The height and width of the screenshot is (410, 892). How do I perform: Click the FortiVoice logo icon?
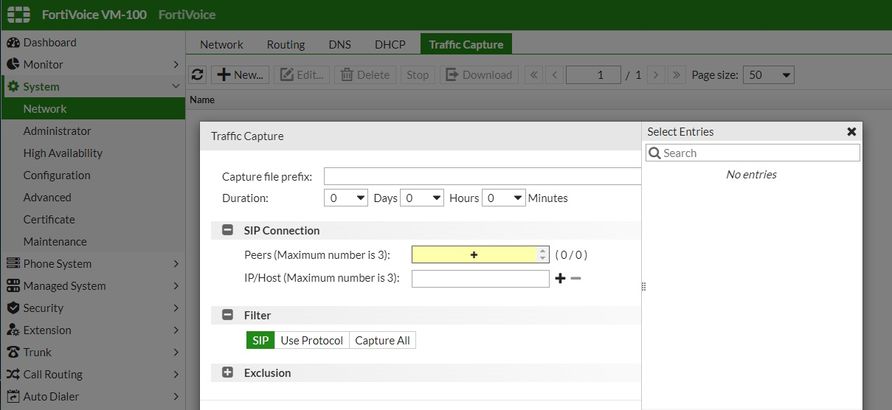pyautogui.click(x=19, y=14)
